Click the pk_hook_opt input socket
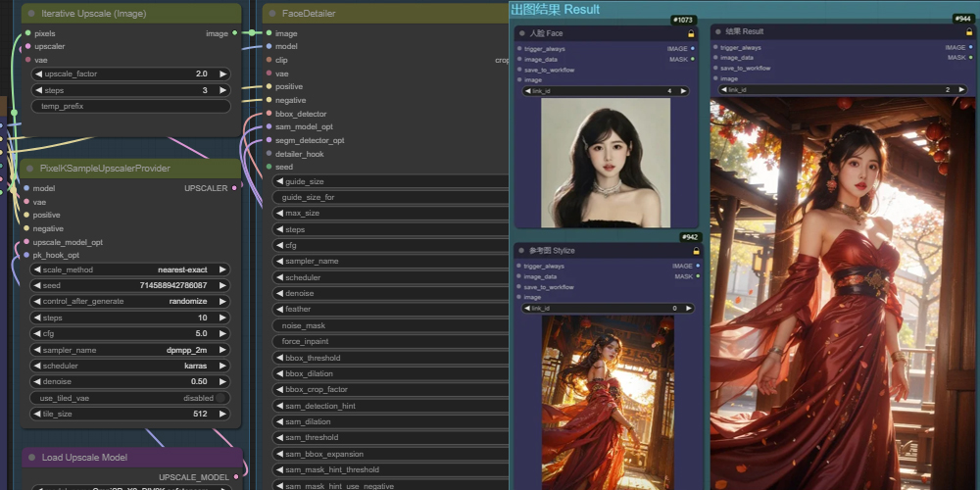Screen dimensions: 980x490 (26, 255)
